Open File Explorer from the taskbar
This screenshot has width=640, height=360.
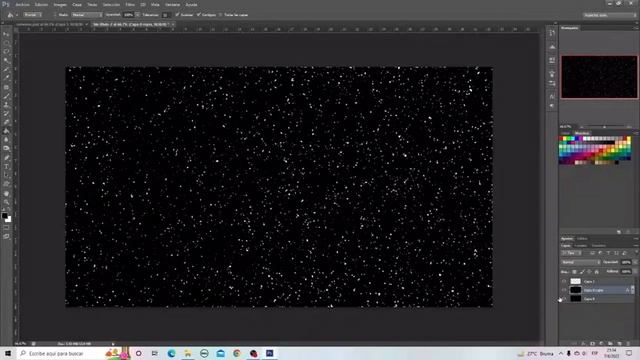[187, 353]
